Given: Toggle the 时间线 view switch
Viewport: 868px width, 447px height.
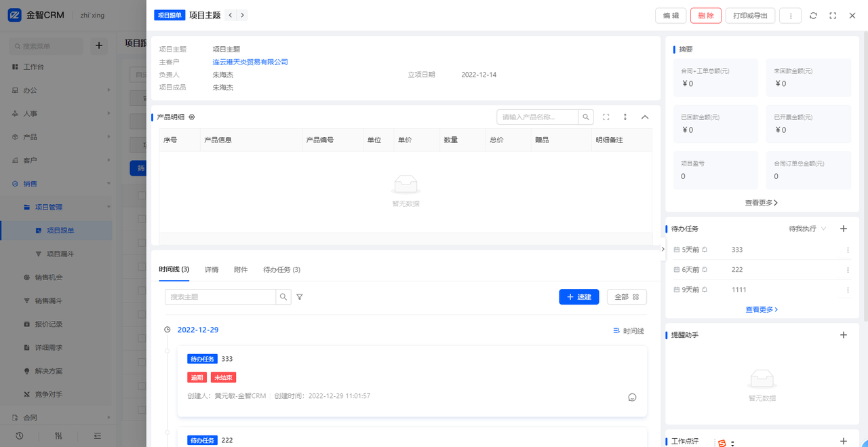Looking at the screenshot, I should (628, 331).
